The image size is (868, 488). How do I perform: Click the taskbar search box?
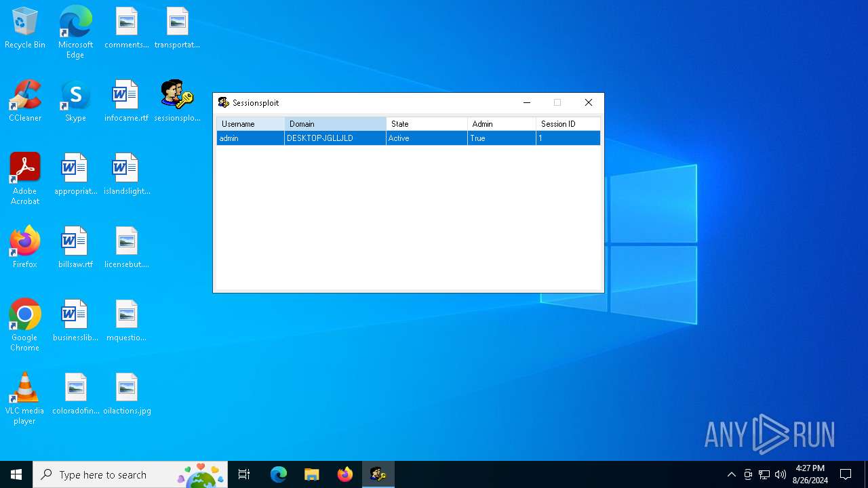(130, 474)
